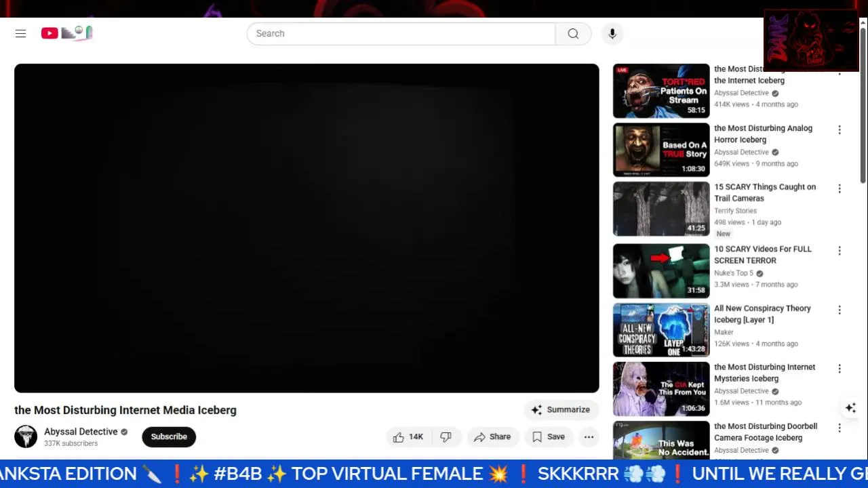Open Internet Mysteries Iceberg thumbnail
Image resolution: width=868 pixels, height=488 pixels.
click(661, 389)
